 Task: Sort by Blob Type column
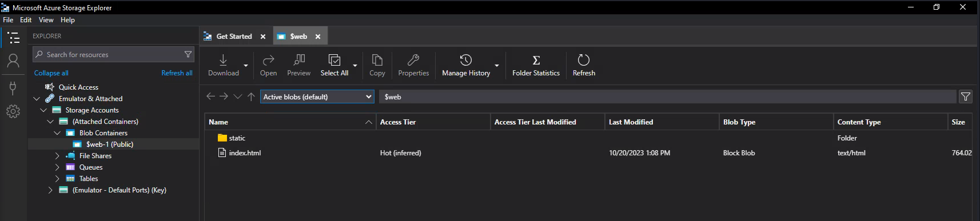pyautogui.click(x=776, y=122)
